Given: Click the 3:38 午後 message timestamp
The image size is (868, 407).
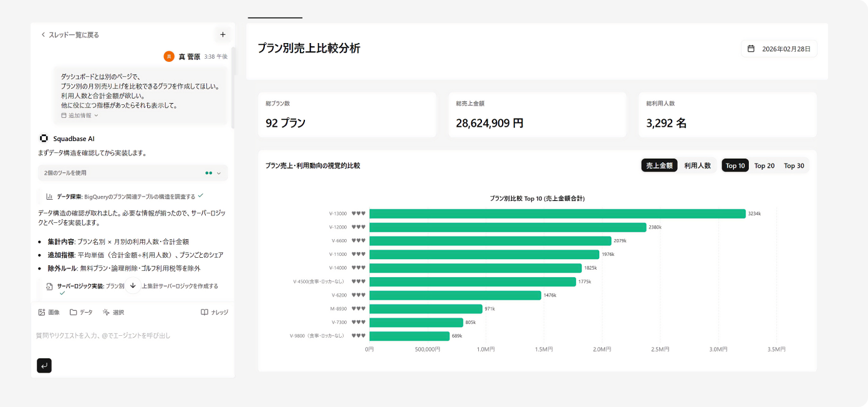Looking at the screenshot, I should pyautogui.click(x=216, y=56).
